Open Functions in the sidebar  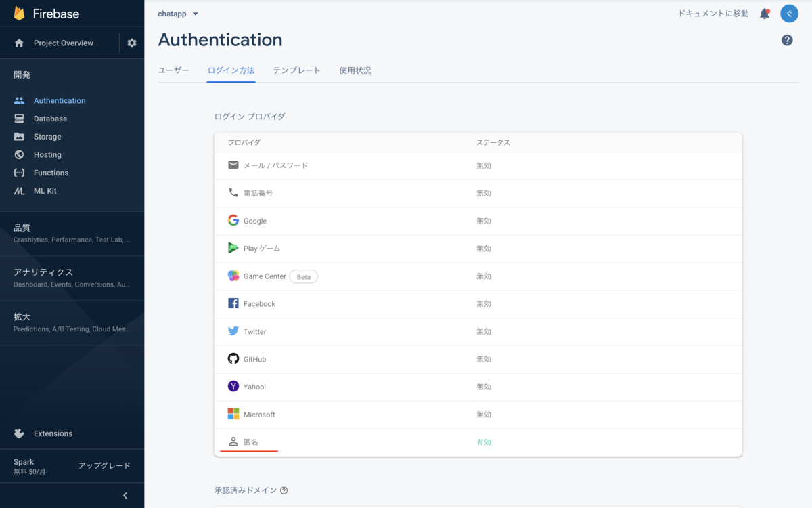coord(51,173)
